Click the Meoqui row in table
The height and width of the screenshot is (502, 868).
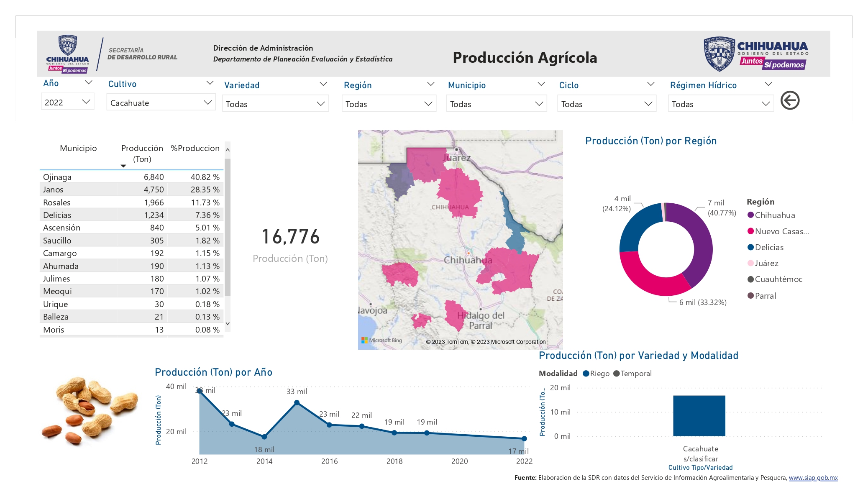131,291
